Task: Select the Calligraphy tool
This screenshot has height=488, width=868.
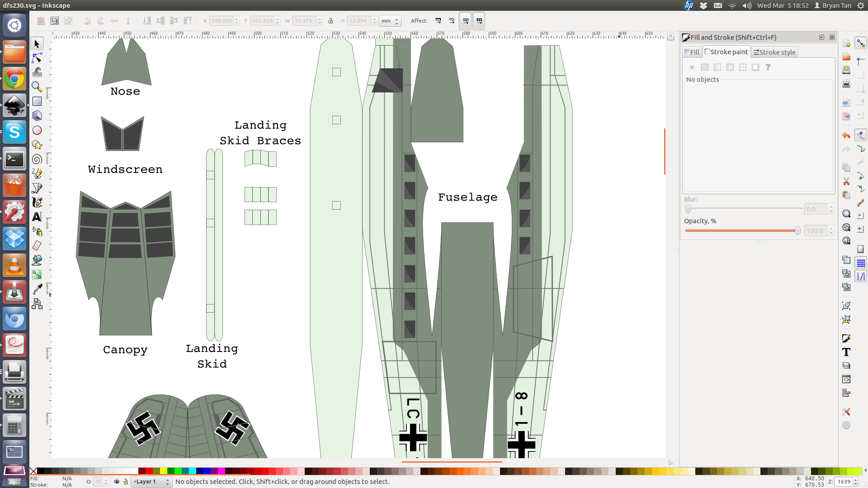Action: coord(37,202)
